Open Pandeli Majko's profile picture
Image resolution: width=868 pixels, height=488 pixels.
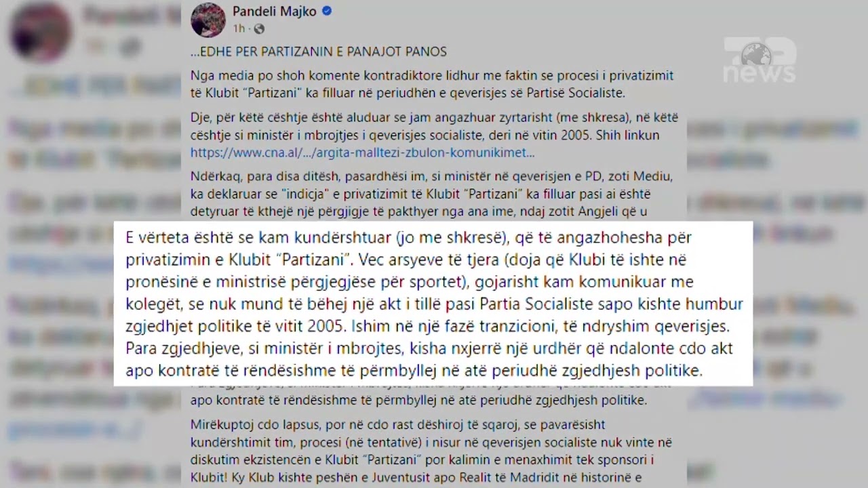208,20
